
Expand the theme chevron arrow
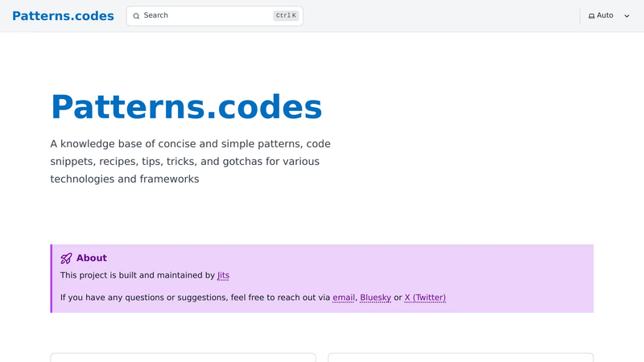coord(627,16)
